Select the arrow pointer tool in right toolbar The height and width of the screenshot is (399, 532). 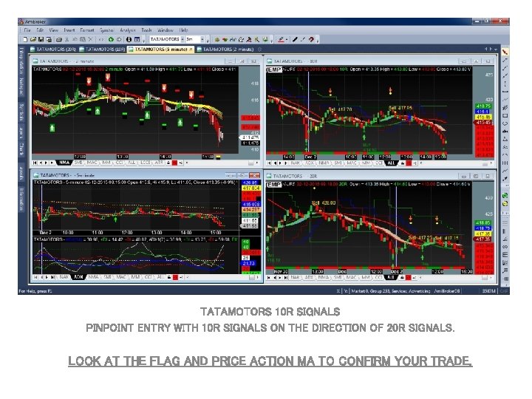[505, 52]
